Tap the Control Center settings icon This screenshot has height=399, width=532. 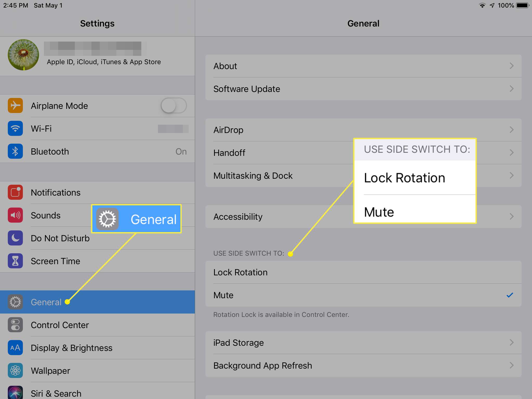[15, 324]
